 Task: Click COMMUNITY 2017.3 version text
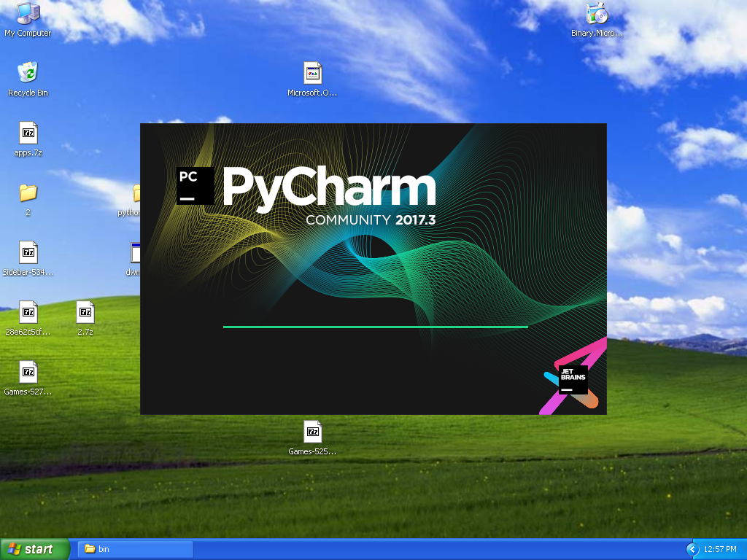pyautogui.click(x=371, y=219)
